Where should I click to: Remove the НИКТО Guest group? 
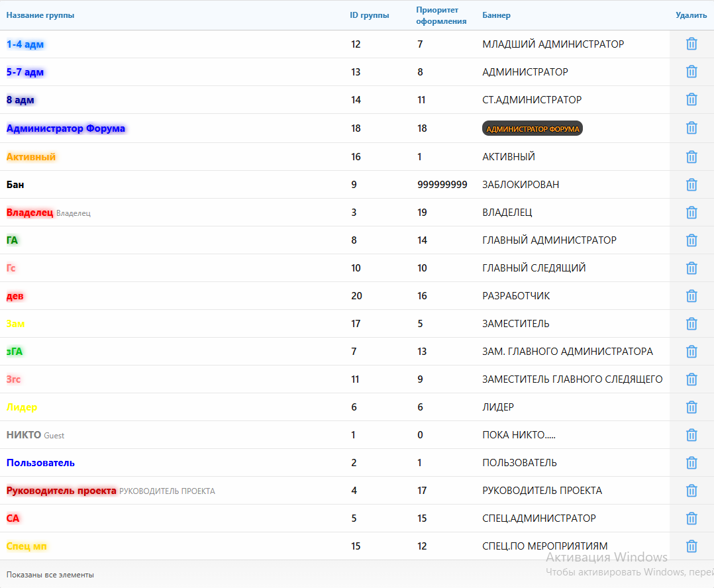[x=691, y=435]
